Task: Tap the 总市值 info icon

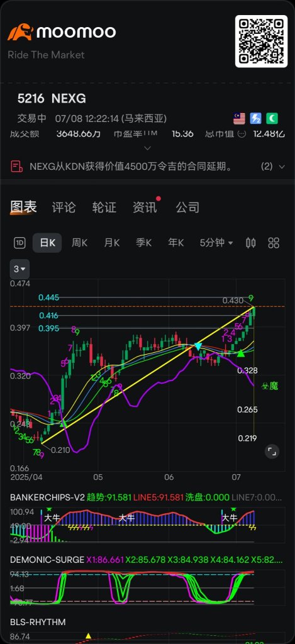Action: pyautogui.click(x=242, y=133)
